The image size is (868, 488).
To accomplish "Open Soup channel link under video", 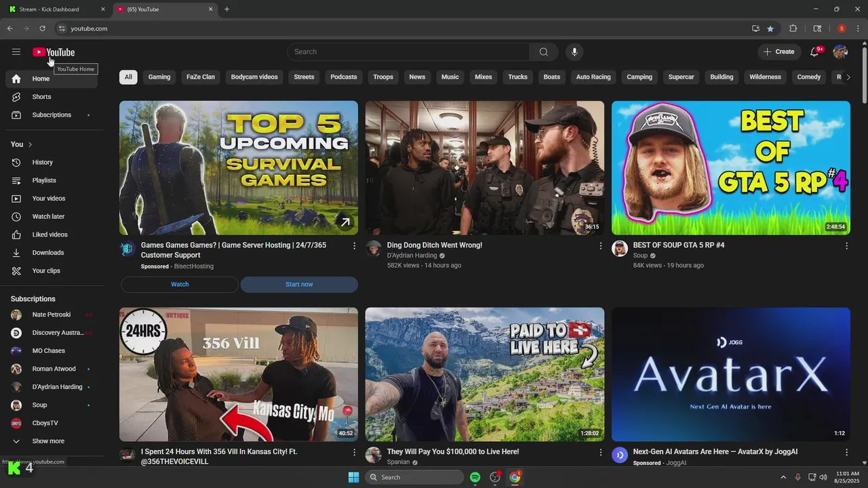I will [x=640, y=256].
